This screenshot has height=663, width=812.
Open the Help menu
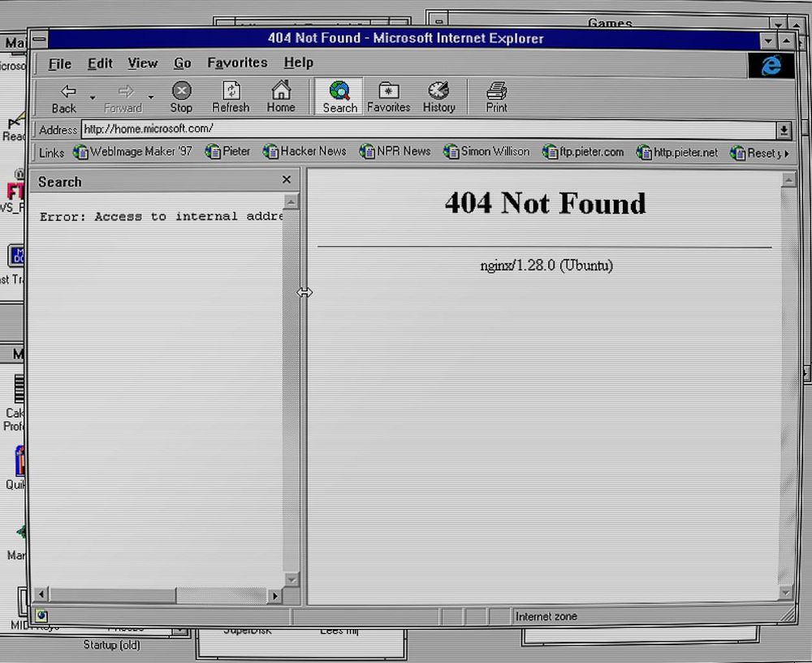click(298, 63)
